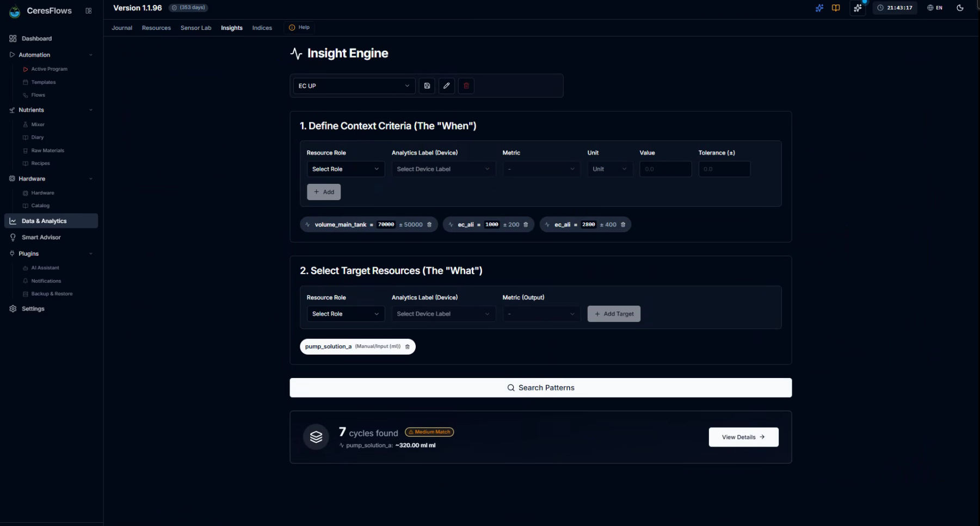Open Mixer under Nutrients
The height and width of the screenshot is (526, 980).
38,125
